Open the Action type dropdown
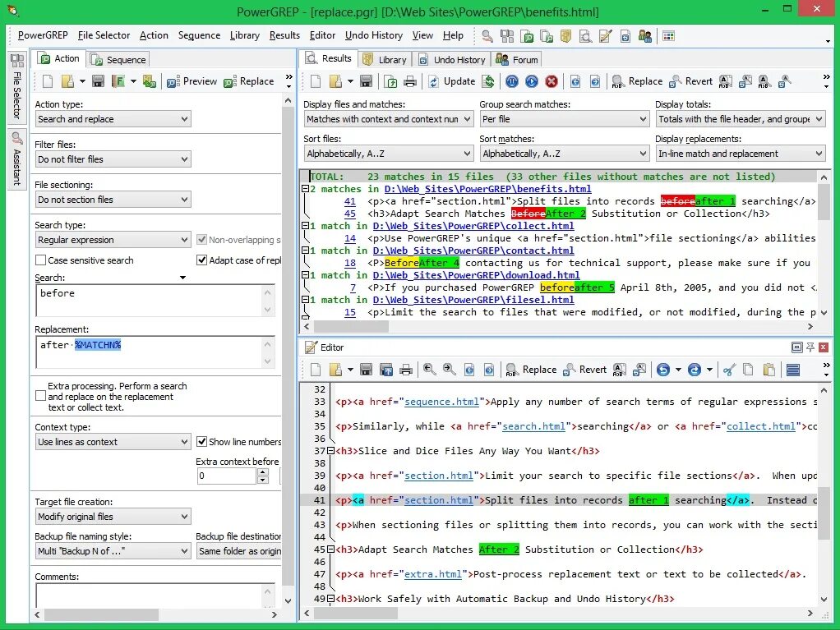This screenshot has width=840, height=630. pyautogui.click(x=113, y=119)
